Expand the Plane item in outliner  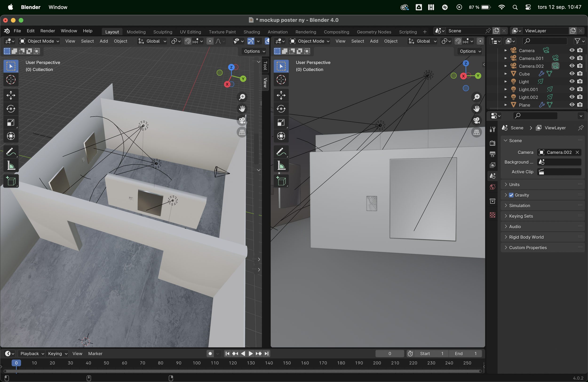[505, 105]
